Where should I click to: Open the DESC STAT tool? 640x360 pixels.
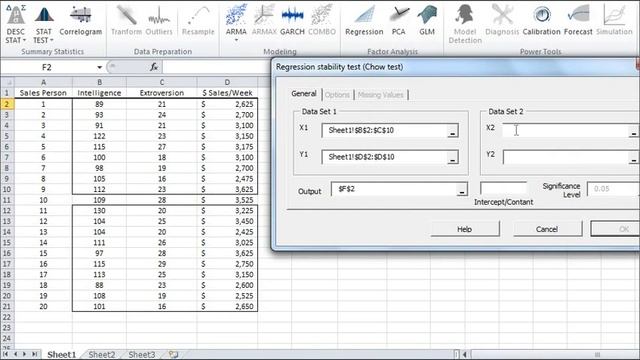tap(16, 24)
